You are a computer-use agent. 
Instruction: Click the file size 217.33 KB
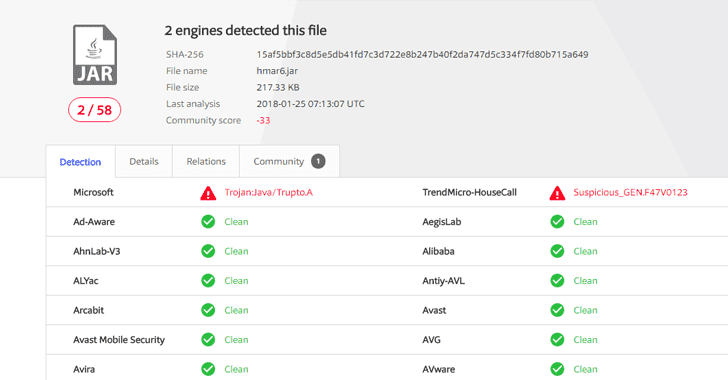278,87
